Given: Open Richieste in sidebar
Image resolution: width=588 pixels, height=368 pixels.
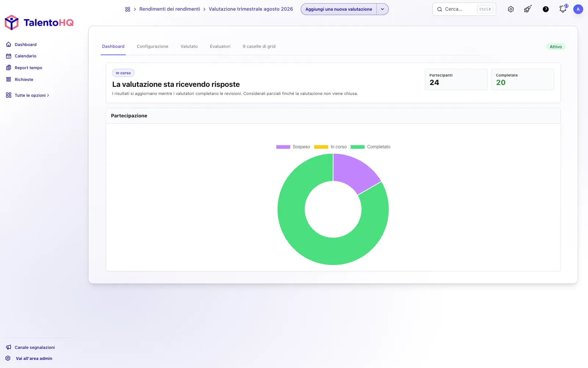Looking at the screenshot, I should (24, 79).
